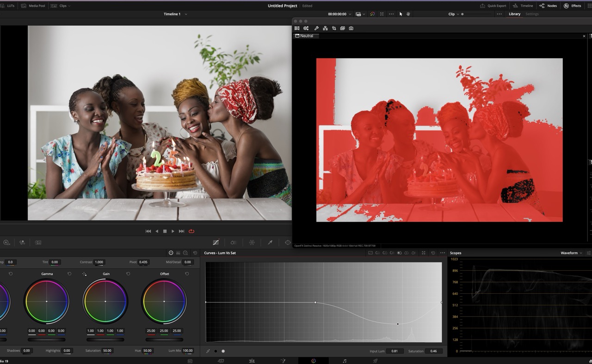Screen dimensions: 592x364
Task: Click center of Gamma color wheel
Action: pyautogui.click(x=47, y=302)
